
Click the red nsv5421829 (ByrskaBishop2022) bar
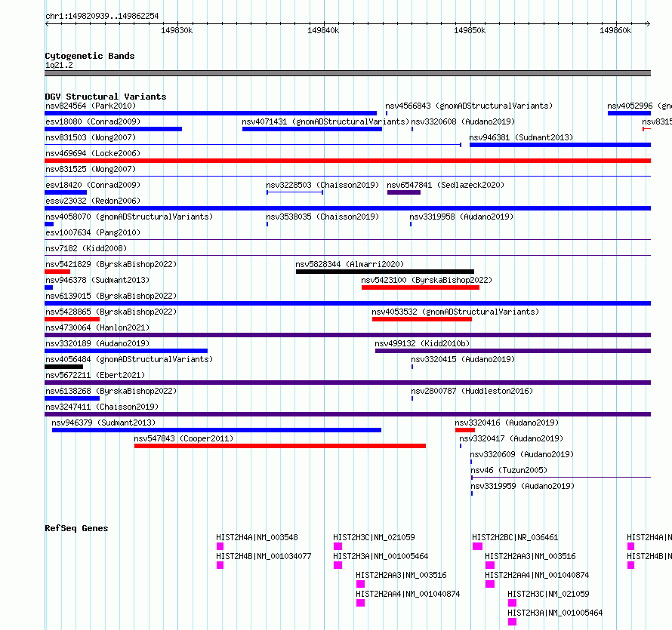click(x=57, y=272)
